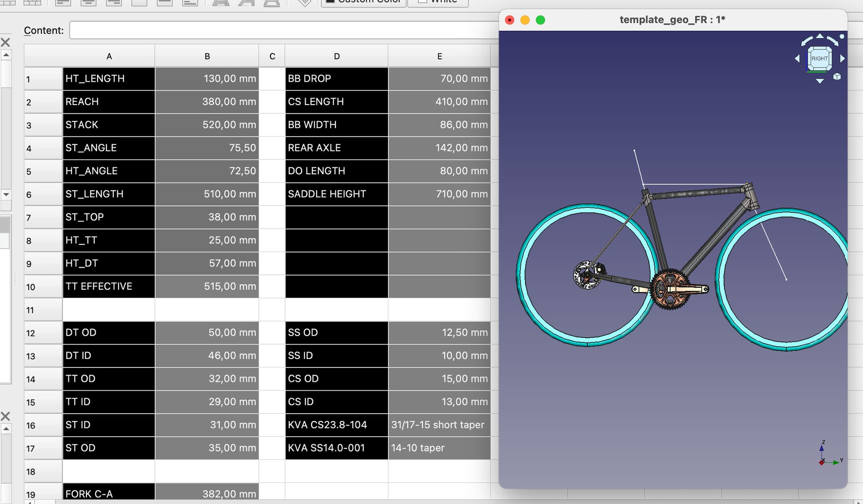Rotate view counter-clockwise with curved arrow
863x504 pixels.
point(807,40)
